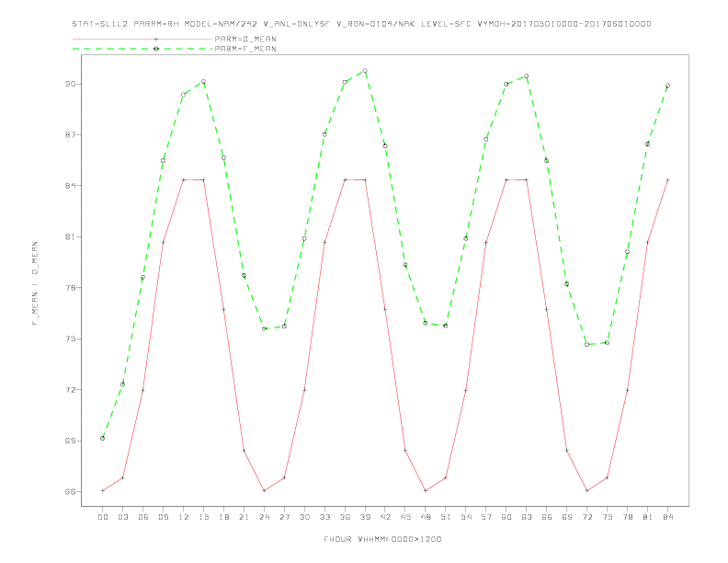
Task: Click y-axis tick value 81
Action: tap(71, 237)
